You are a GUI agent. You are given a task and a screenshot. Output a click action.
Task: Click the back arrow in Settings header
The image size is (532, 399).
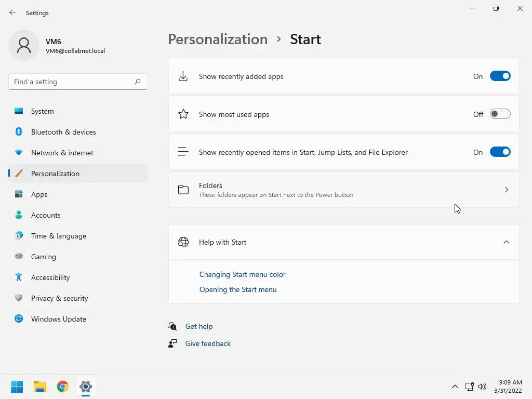[12, 12]
